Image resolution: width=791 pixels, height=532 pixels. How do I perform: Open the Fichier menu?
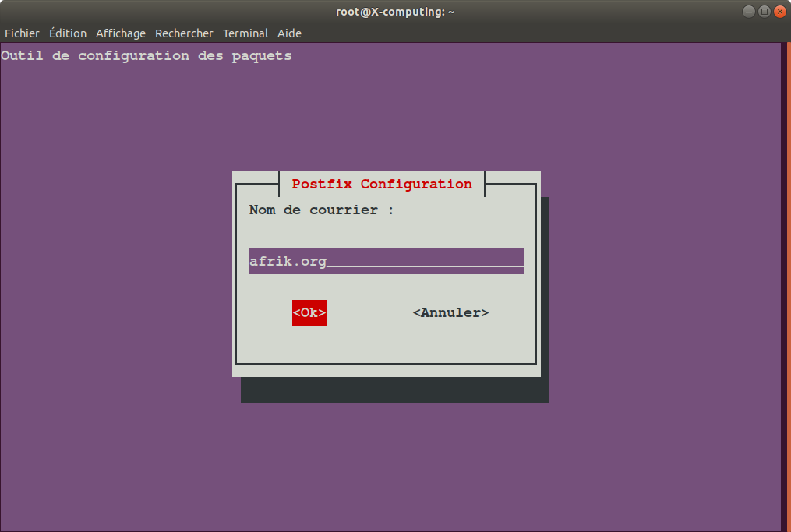coord(22,33)
